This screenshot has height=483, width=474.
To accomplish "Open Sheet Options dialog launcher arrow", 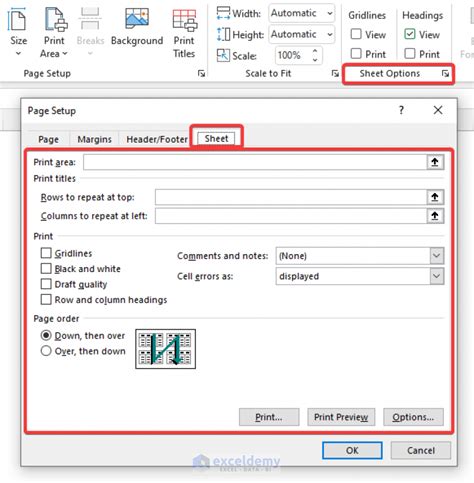I will (x=445, y=73).
